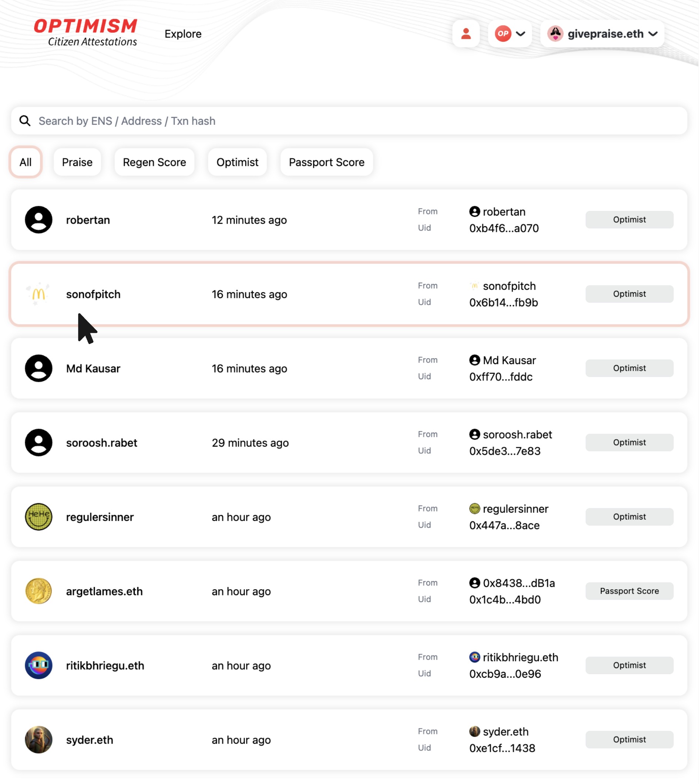Expand the givepraise.eth account menu
This screenshot has width=699, height=784.
(x=602, y=34)
